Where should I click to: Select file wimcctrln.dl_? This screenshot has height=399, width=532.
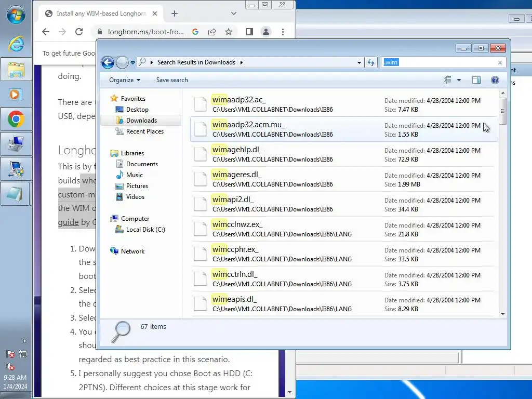344,279
